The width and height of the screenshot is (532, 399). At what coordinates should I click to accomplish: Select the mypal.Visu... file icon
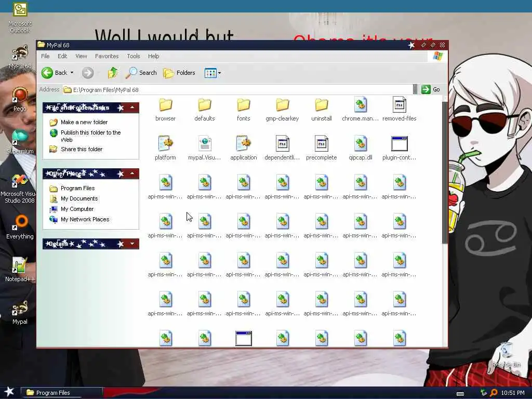205,143
